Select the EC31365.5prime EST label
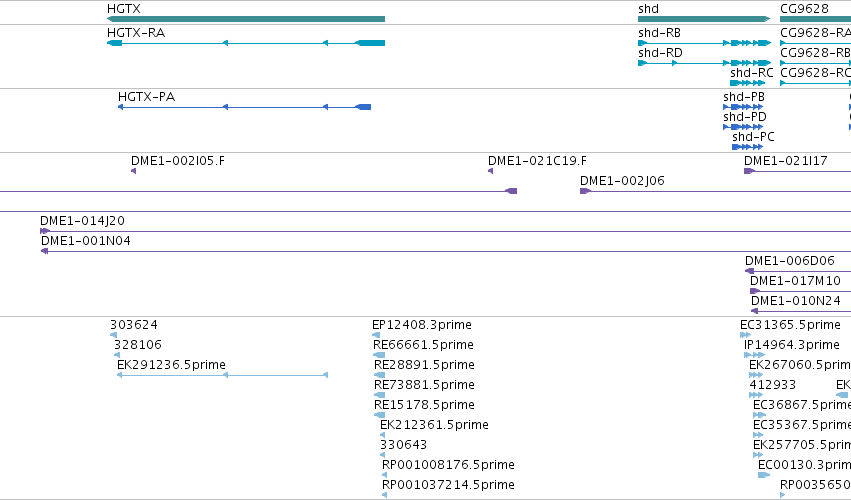 tap(790, 325)
